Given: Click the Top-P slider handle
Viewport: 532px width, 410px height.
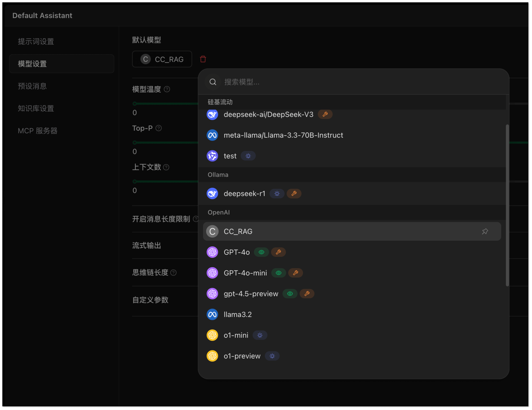Looking at the screenshot, I should (x=134, y=143).
